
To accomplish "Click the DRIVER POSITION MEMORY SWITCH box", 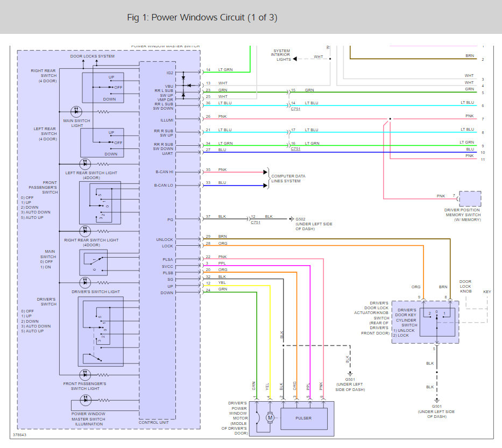I will (470, 198).
